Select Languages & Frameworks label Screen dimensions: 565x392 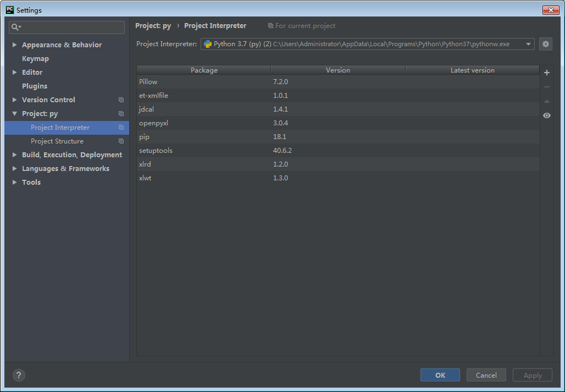[65, 168]
